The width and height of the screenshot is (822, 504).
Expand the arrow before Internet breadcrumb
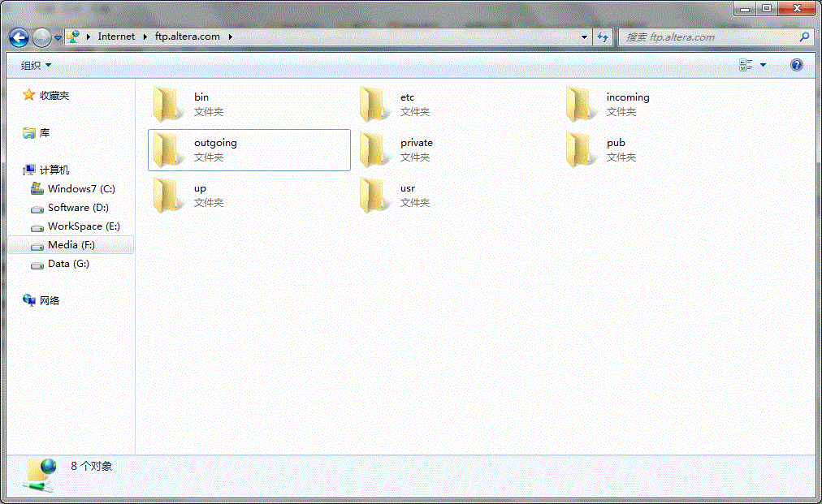(88, 37)
